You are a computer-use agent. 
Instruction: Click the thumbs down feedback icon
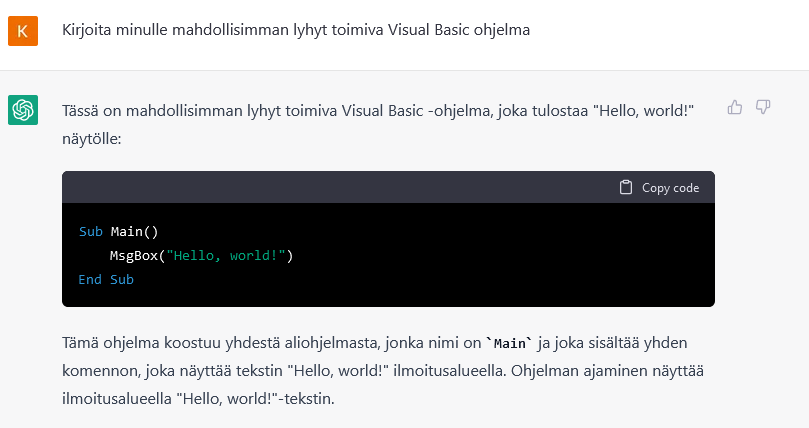pyautogui.click(x=763, y=107)
